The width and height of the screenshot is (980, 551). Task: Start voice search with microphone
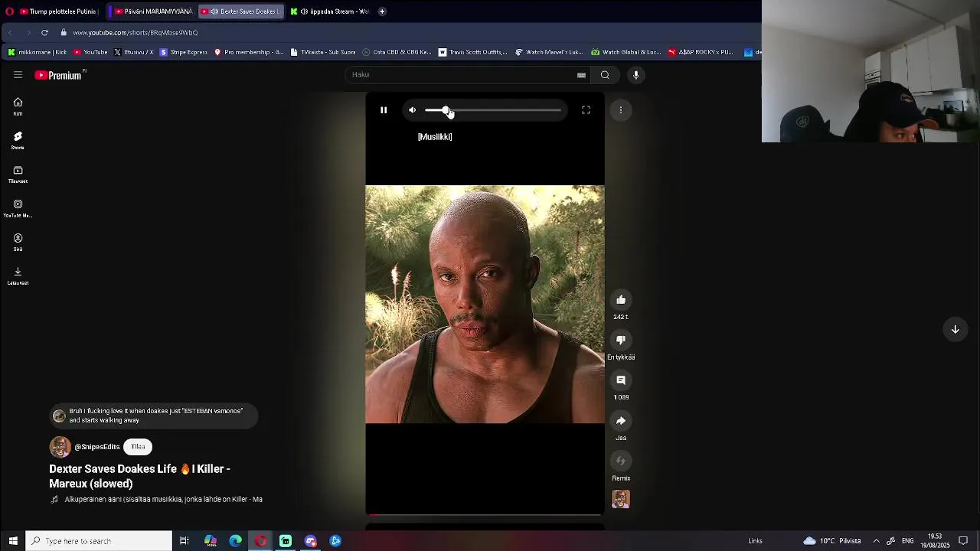pos(635,75)
